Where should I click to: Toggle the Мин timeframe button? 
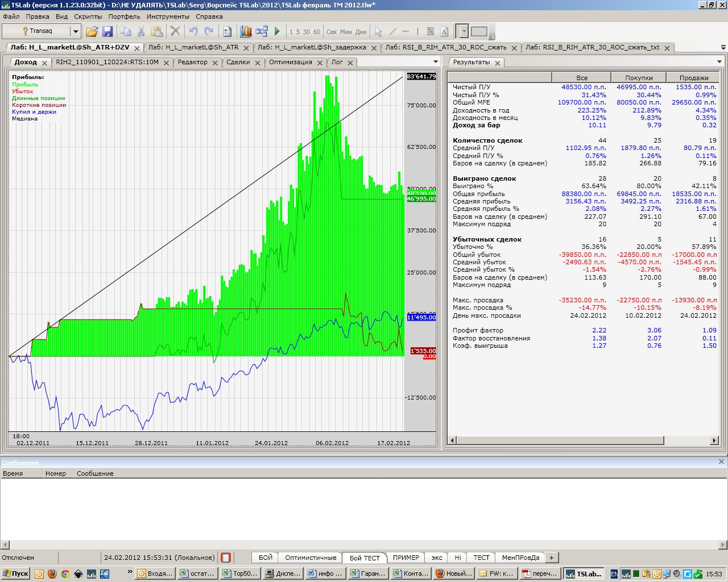(x=346, y=32)
